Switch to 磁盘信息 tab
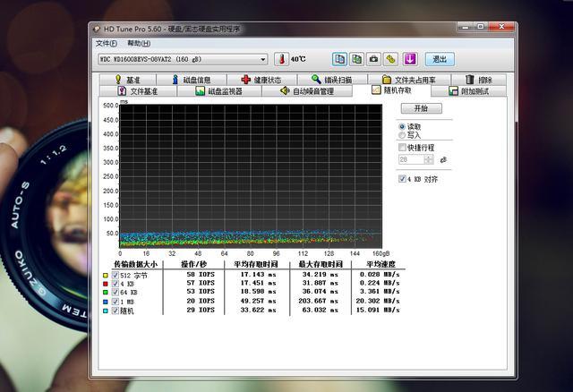Image resolution: width=573 pixels, height=392 pixels. (192, 80)
